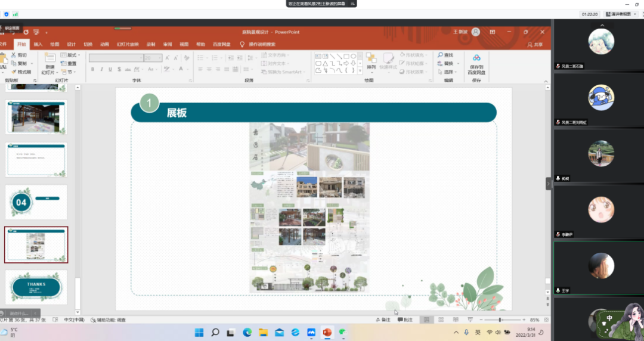The image size is (644, 341).
Task: Expand the Layout (版式) dropdown
Action: click(x=70, y=55)
